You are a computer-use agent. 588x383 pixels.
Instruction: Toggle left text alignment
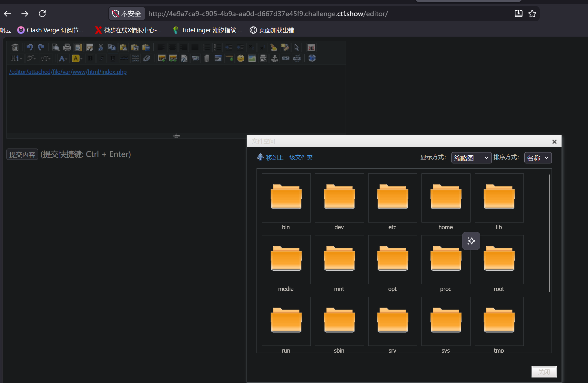point(161,47)
